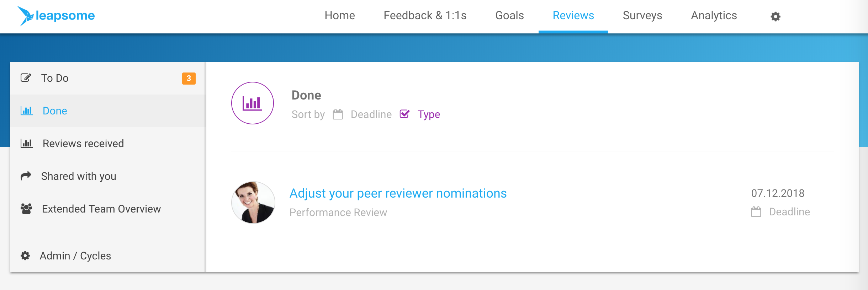The width and height of the screenshot is (868, 290).
Task: Click the To Do pencil icon
Action: tap(26, 77)
